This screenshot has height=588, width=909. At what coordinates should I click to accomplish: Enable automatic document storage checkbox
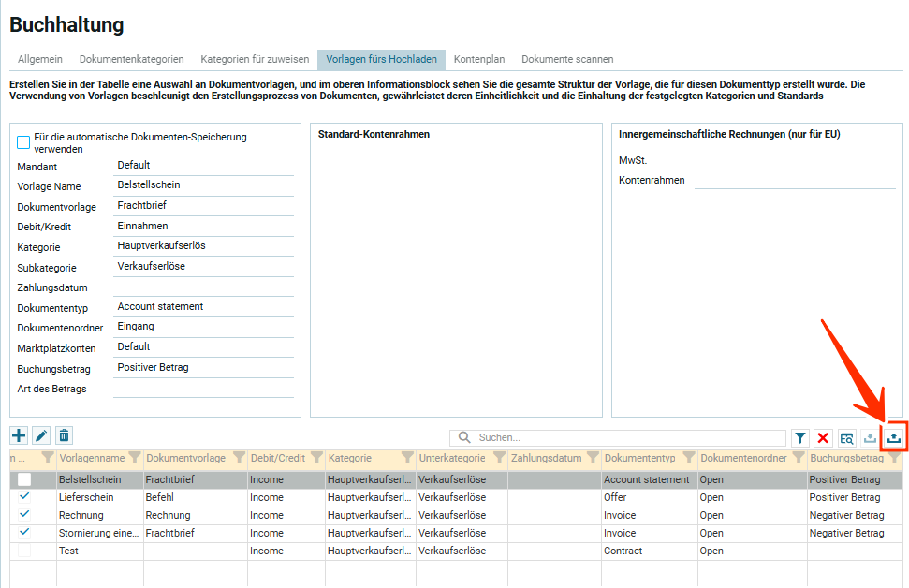coord(23,142)
